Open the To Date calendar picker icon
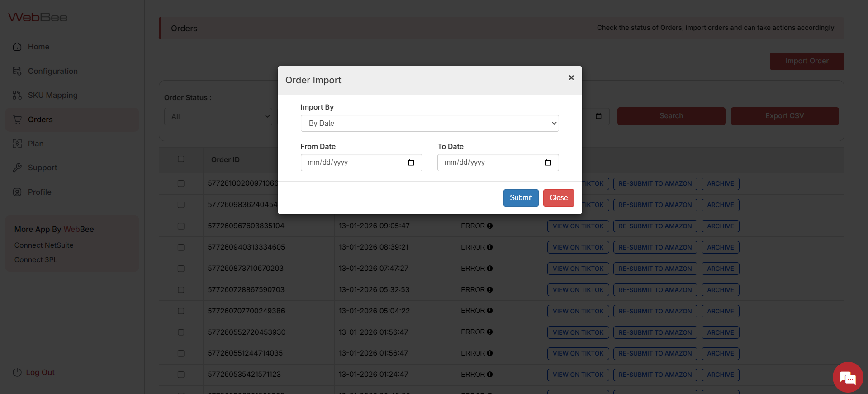868x394 pixels. pyautogui.click(x=548, y=163)
